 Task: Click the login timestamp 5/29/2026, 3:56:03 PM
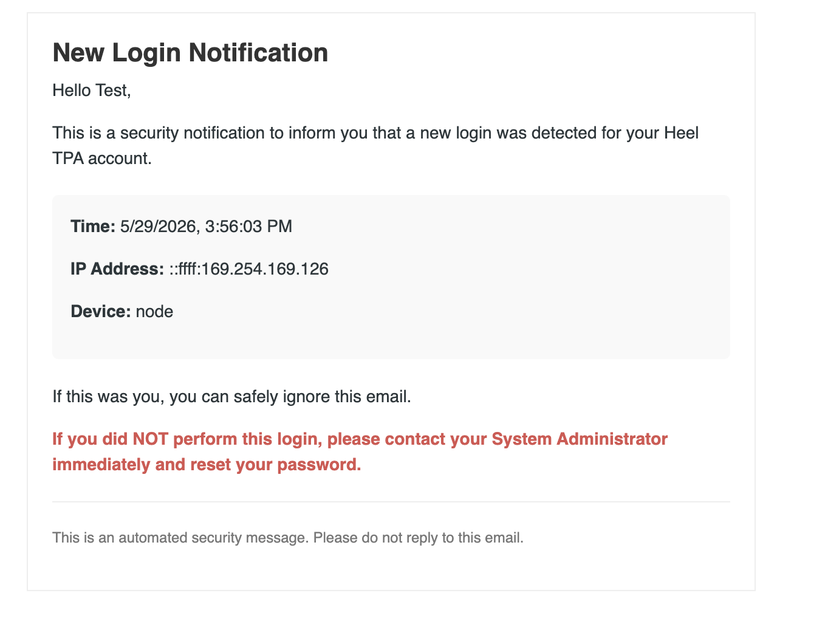coord(206,227)
